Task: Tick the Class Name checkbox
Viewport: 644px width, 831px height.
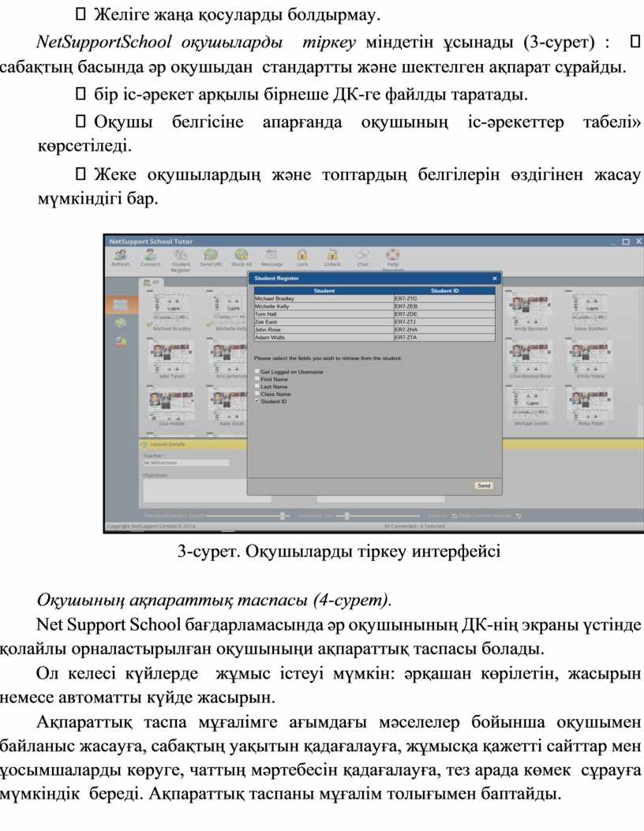Action: [257, 395]
